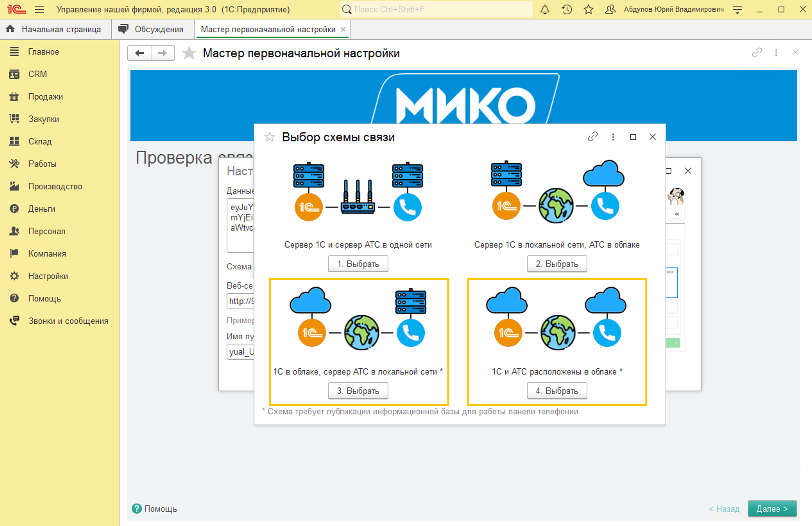Open main hamburger menu
812x526 pixels.
[x=39, y=10]
